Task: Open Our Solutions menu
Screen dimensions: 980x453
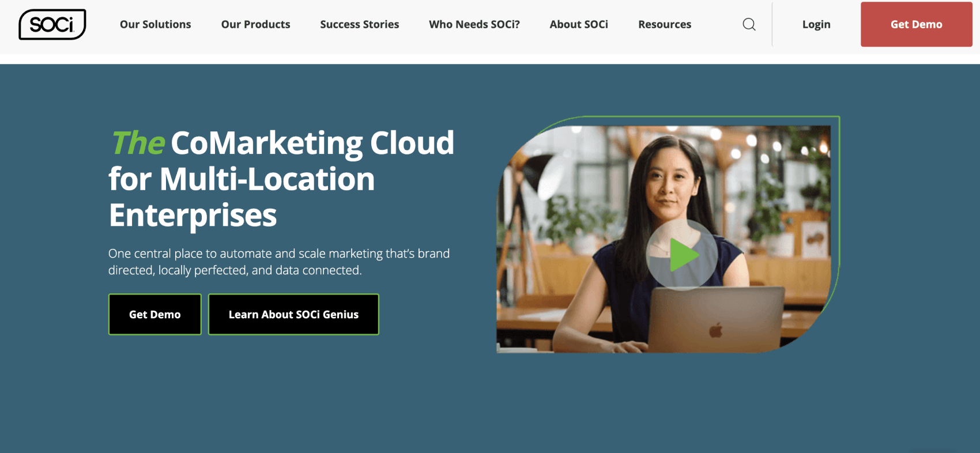Action: click(156, 24)
